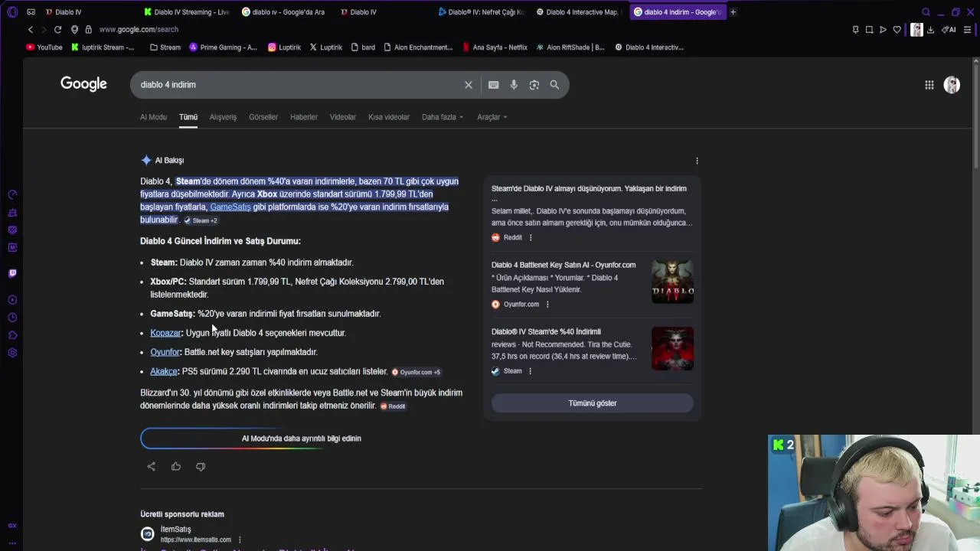
Task: Select the Videolar search tab
Action: click(343, 117)
